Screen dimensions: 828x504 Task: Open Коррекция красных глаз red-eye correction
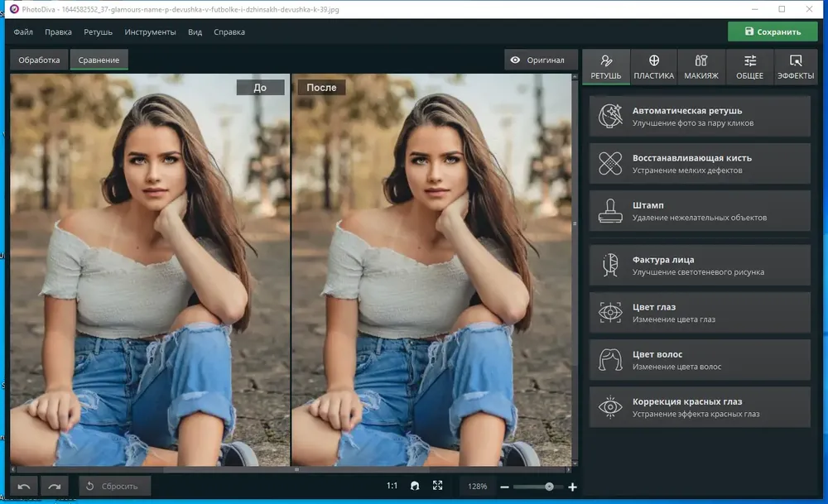tap(700, 407)
